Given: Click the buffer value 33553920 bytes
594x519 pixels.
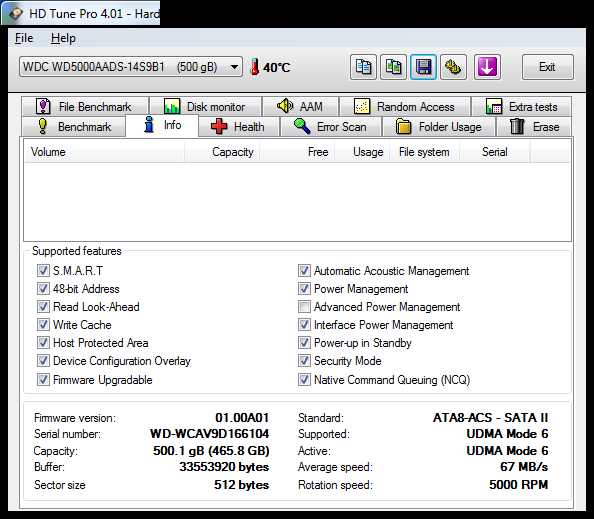Looking at the screenshot, I should click(x=224, y=467).
